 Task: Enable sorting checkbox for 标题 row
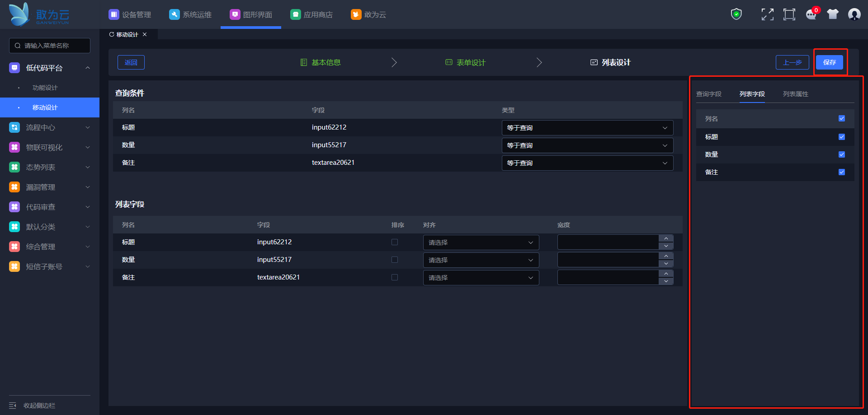[x=395, y=242]
